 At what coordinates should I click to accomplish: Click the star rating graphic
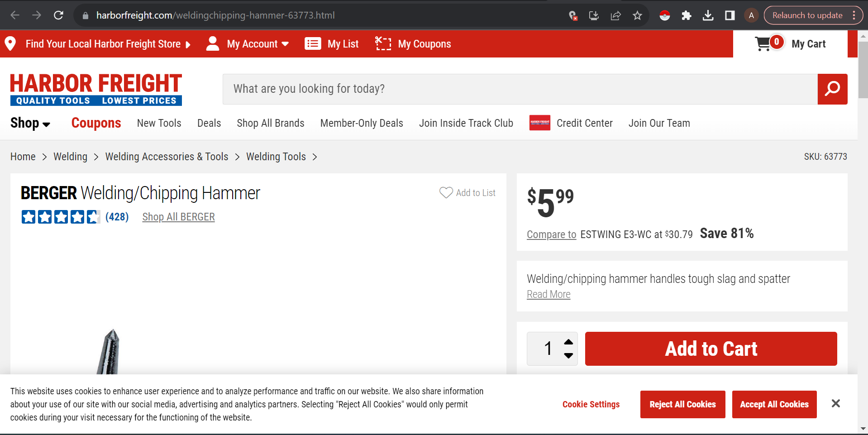click(61, 217)
